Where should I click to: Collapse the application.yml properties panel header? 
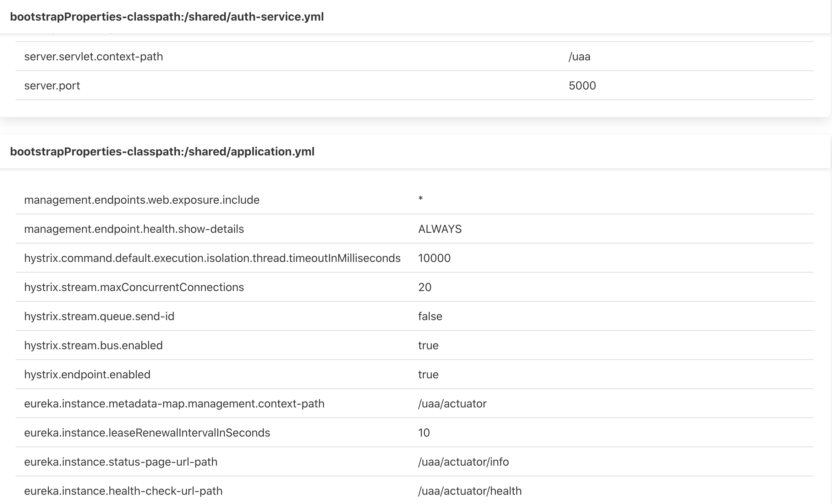162,152
